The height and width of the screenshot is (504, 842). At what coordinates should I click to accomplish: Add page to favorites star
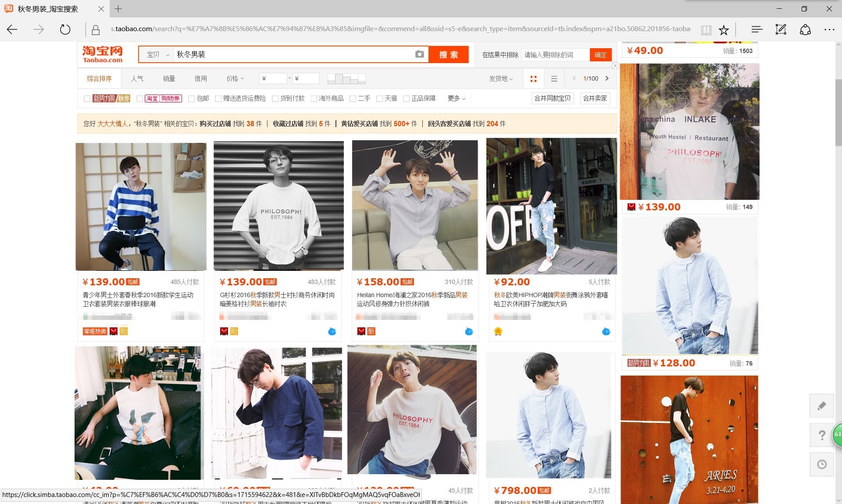pos(724,30)
